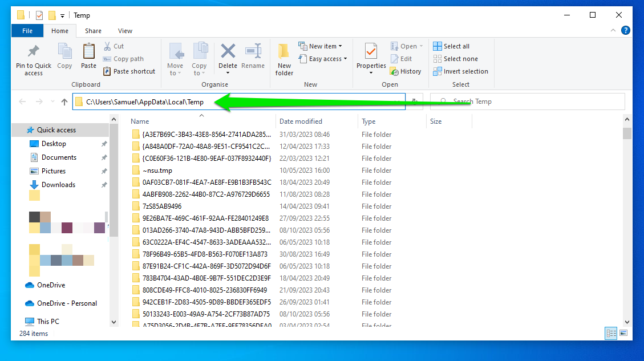Switch to the View ribbon tab
The height and width of the screenshot is (361, 644).
(x=125, y=31)
